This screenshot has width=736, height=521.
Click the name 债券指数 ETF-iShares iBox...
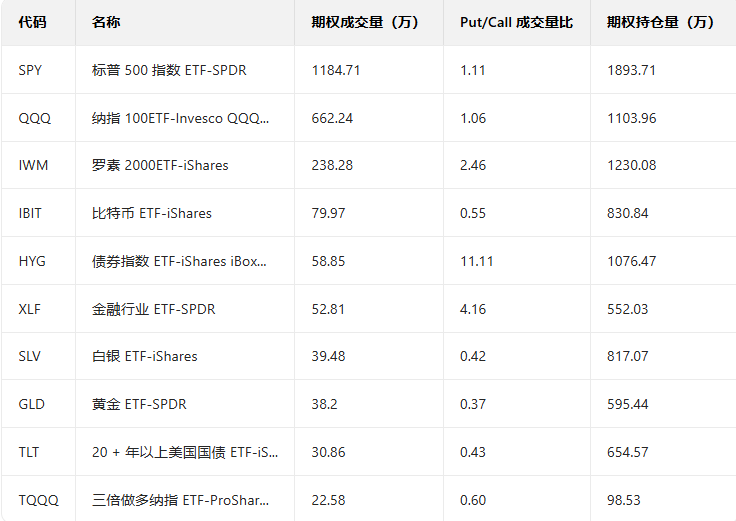(x=179, y=261)
